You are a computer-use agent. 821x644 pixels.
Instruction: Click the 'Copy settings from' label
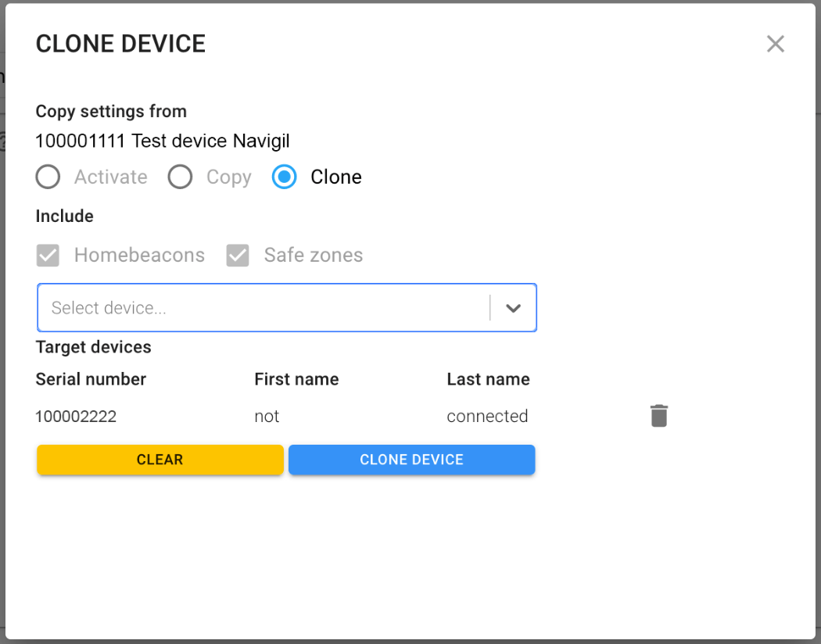111,112
